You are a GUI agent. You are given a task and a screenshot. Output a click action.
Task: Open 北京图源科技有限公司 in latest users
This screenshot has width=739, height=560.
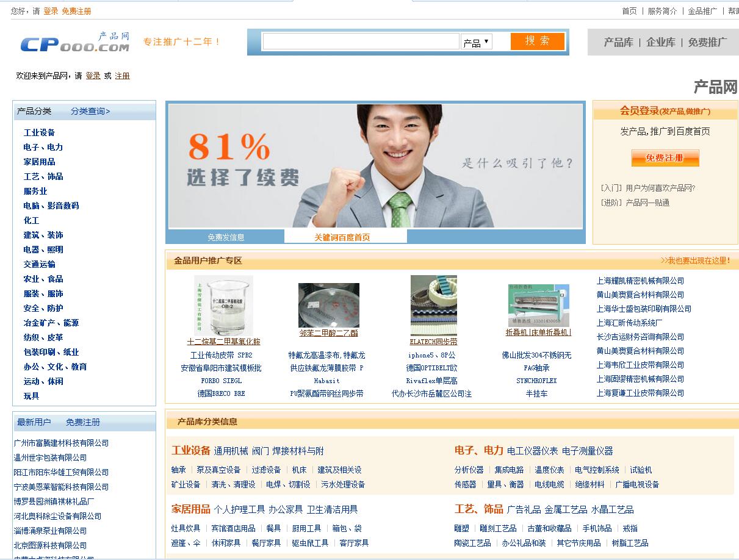pyautogui.click(x=50, y=545)
